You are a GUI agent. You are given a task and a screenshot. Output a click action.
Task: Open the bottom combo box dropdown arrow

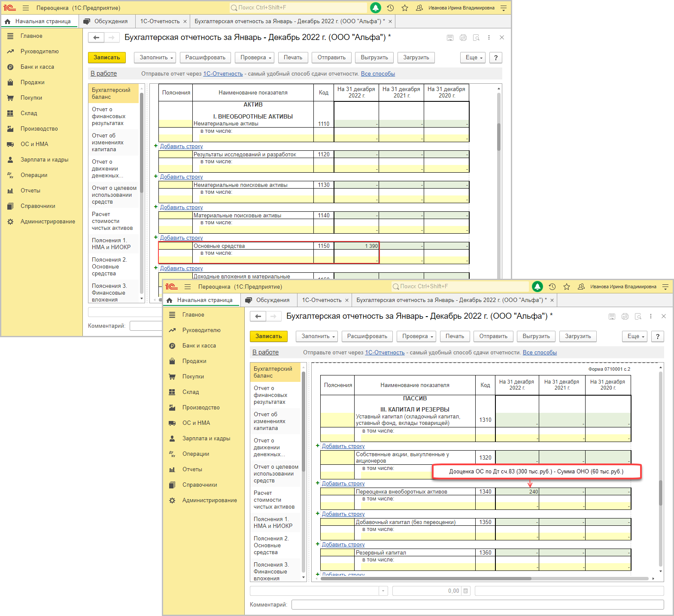383,591
